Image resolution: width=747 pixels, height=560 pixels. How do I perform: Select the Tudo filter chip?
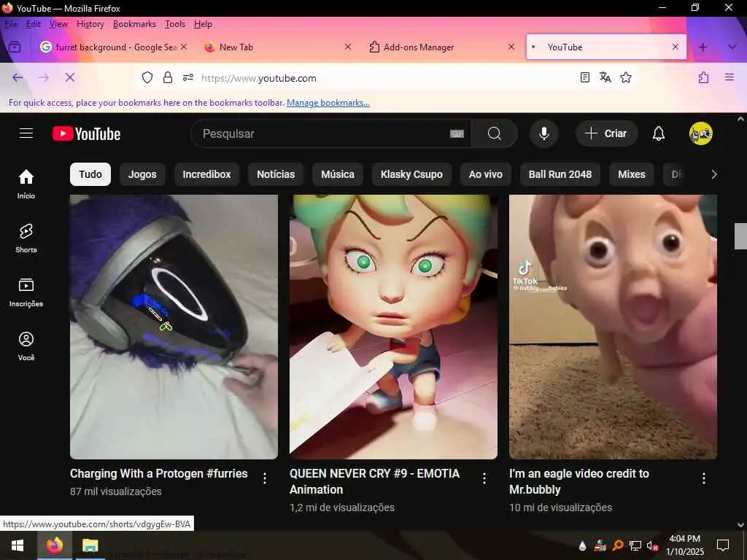[x=90, y=174]
